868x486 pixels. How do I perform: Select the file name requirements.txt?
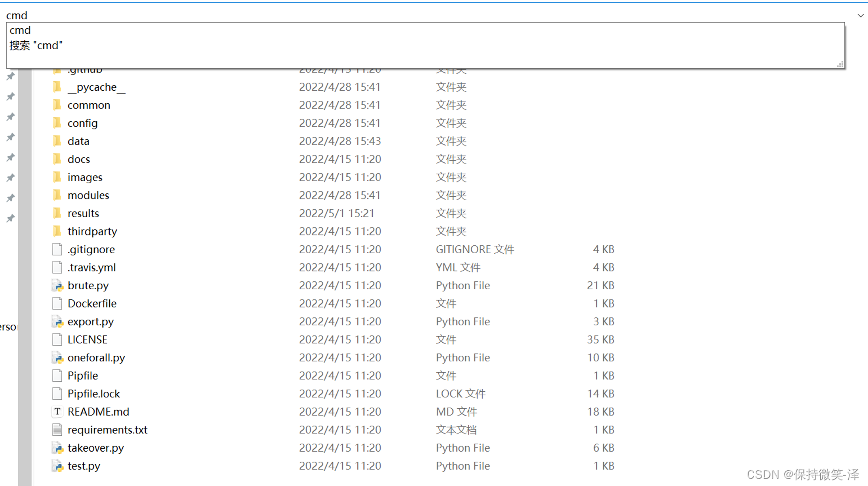(x=108, y=430)
